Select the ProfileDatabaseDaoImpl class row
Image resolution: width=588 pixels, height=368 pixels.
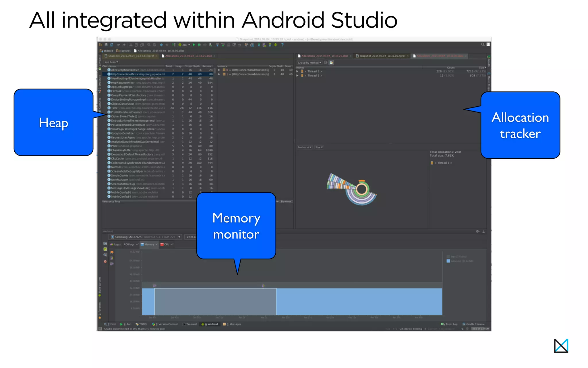[158, 112]
